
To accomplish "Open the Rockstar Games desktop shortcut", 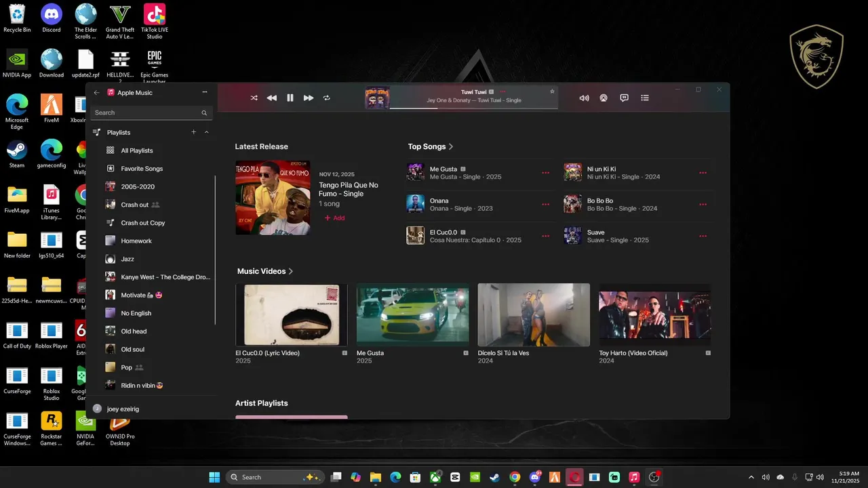I will [52, 428].
